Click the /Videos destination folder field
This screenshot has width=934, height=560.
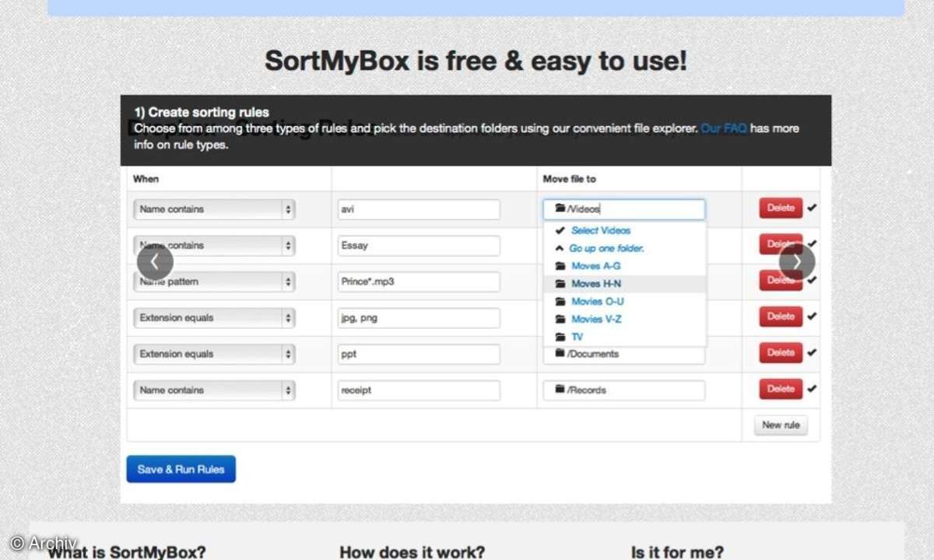tap(624, 209)
